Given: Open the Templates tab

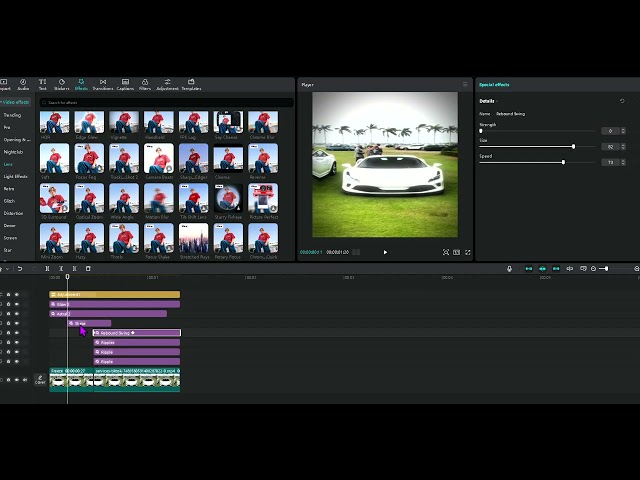Looking at the screenshot, I should (191, 84).
